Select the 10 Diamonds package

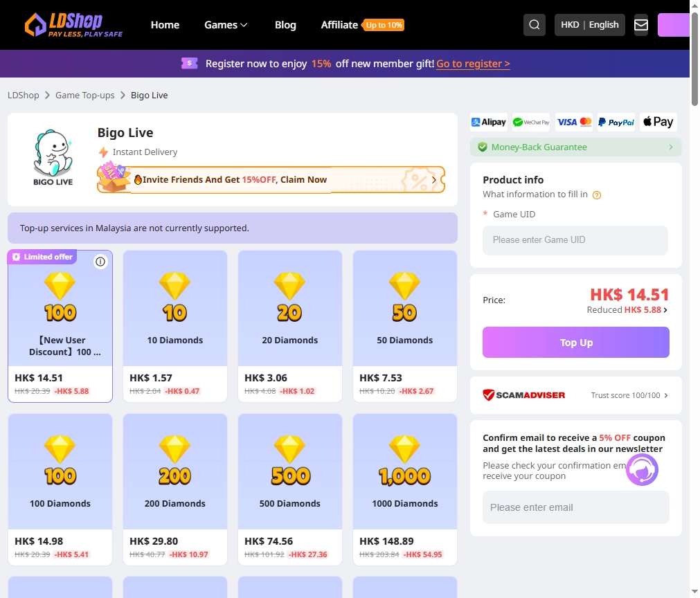coord(175,326)
